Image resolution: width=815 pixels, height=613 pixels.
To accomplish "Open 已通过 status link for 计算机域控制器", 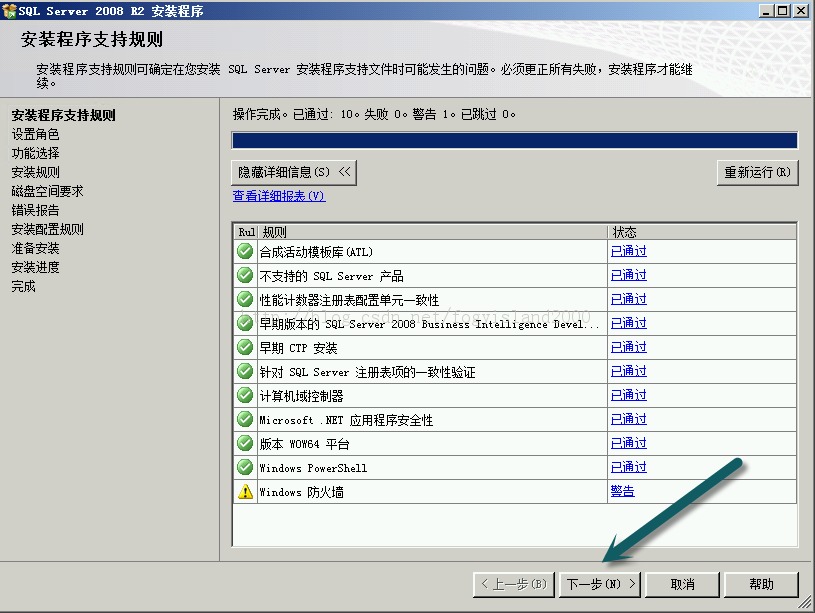I will tap(628, 396).
